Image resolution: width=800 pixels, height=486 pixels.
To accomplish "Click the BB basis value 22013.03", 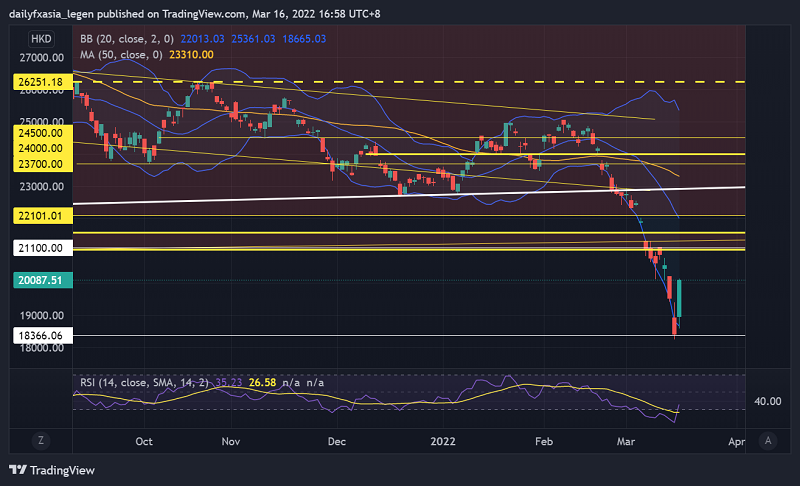I will click(203, 39).
